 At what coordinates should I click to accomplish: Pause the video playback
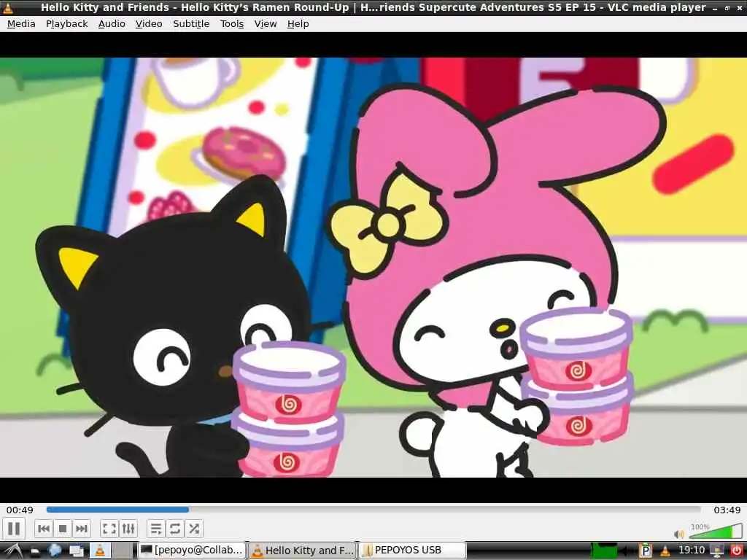pyautogui.click(x=15, y=529)
